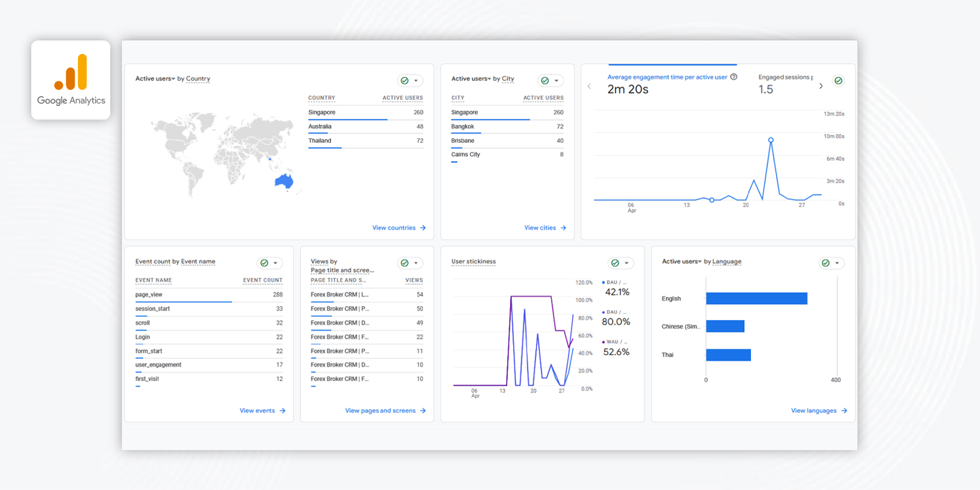Image resolution: width=980 pixels, height=490 pixels.
Task: Expand Active users dropdown on Language card
Action: click(x=699, y=262)
